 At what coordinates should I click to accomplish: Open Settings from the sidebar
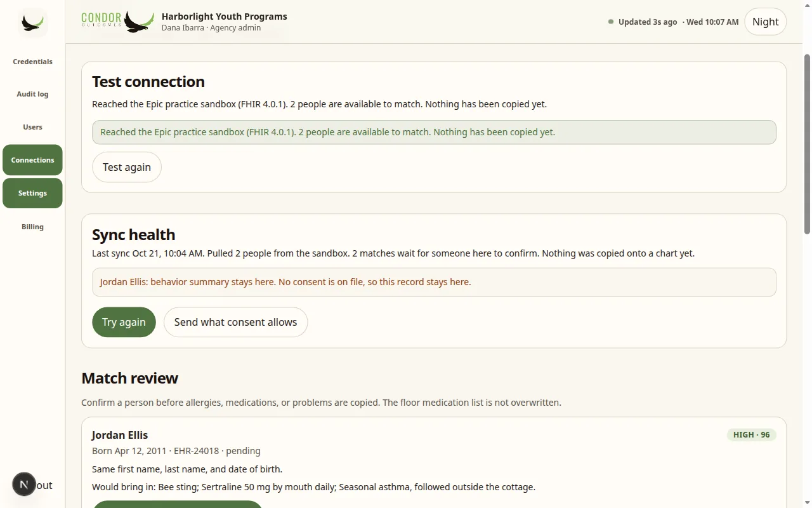point(32,193)
